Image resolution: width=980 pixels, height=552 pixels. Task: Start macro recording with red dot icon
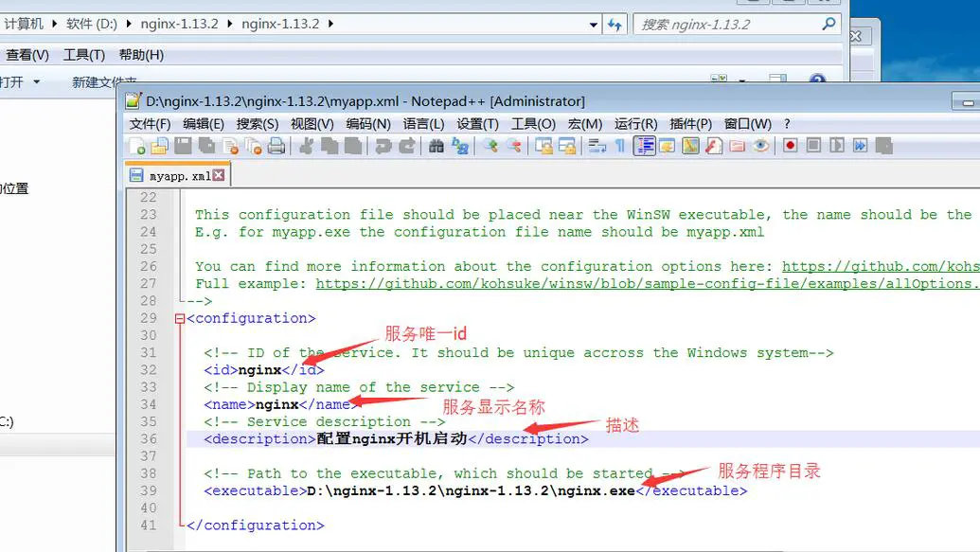(x=790, y=146)
